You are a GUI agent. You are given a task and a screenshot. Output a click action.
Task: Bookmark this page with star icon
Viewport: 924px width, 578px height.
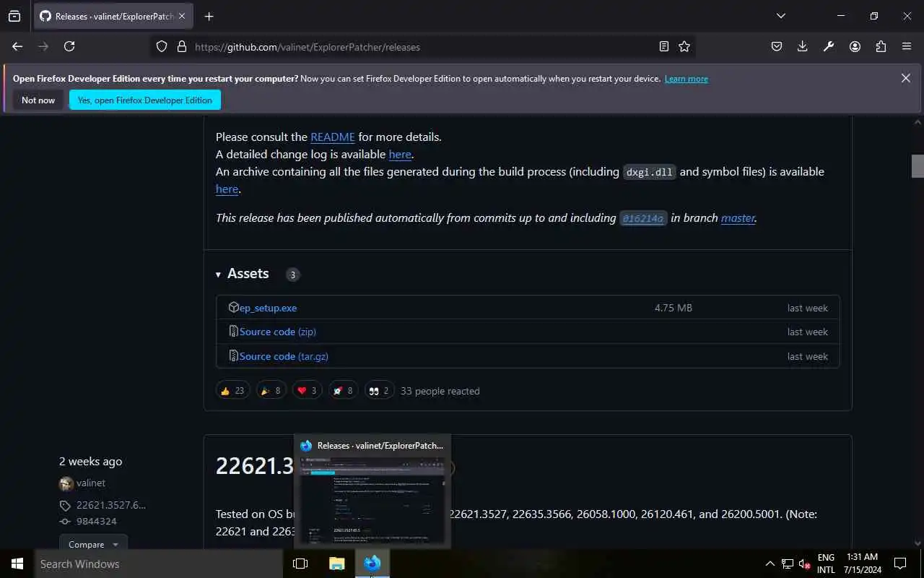(x=684, y=46)
